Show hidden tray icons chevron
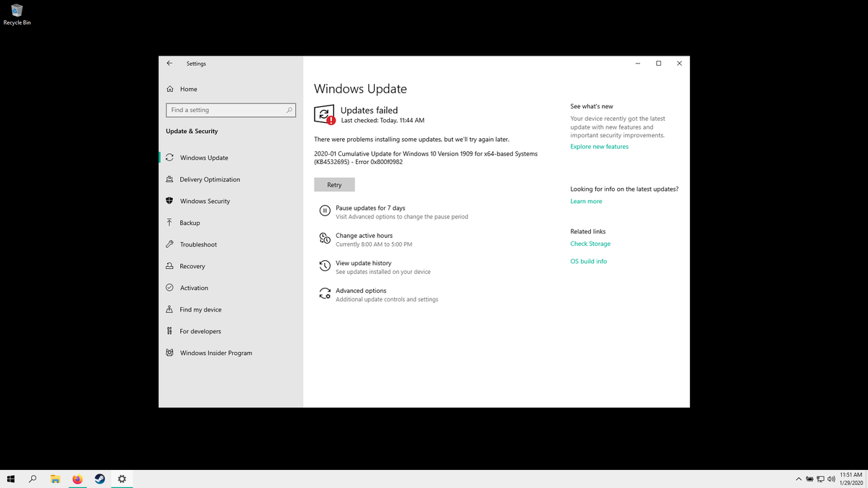Image resolution: width=868 pixels, height=488 pixels. 799,479
